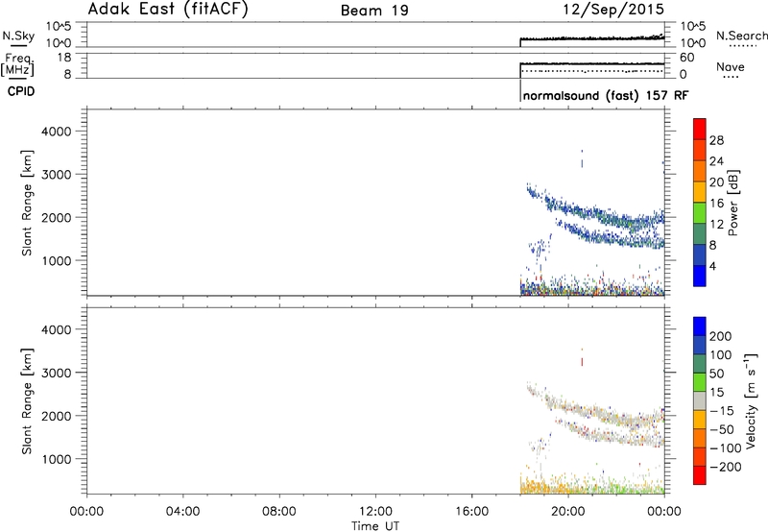Click the 'Power [dB]' colorbar label
The height and width of the screenshot is (532, 768).
click(x=732, y=203)
